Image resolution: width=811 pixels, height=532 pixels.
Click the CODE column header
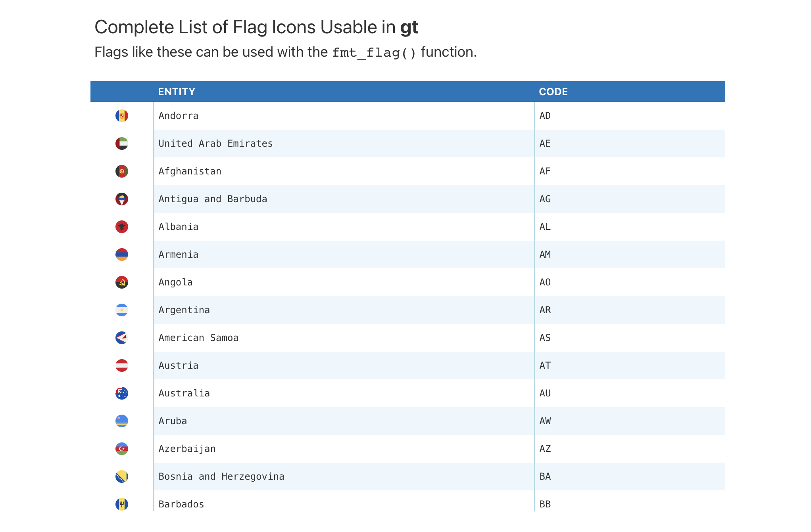coord(553,92)
